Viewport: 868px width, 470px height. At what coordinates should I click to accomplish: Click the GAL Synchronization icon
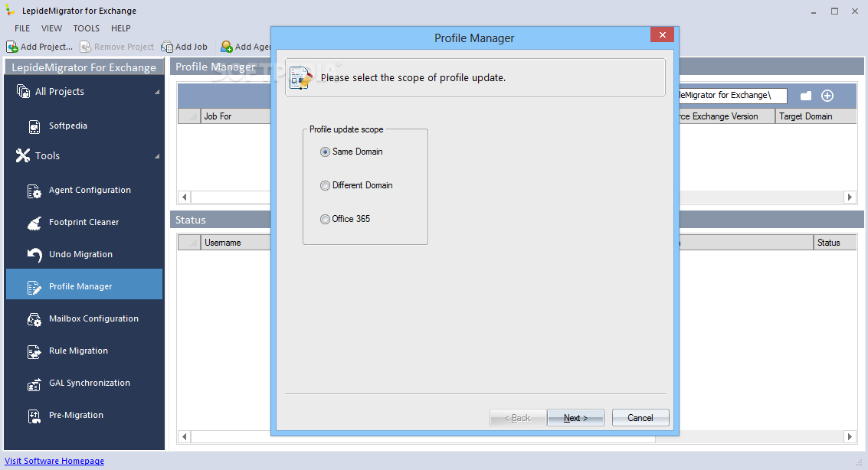pos(34,384)
